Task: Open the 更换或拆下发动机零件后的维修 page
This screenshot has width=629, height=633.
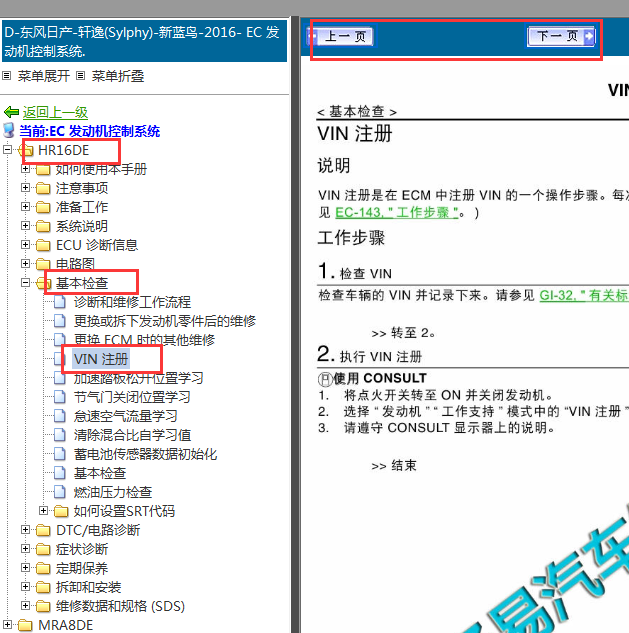Action: pyautogui.click(x=165, y=321)
